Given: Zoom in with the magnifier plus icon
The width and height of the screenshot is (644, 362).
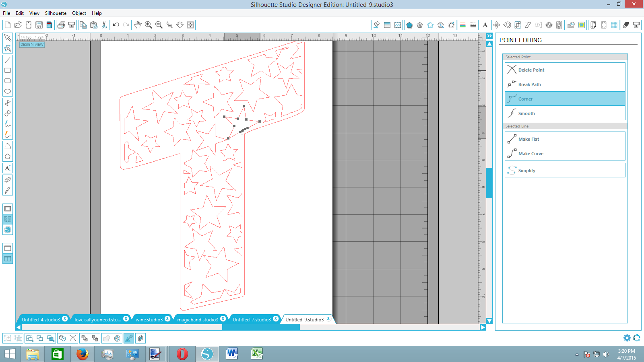Looking at the screenshot, I should (x=149, y=25).
